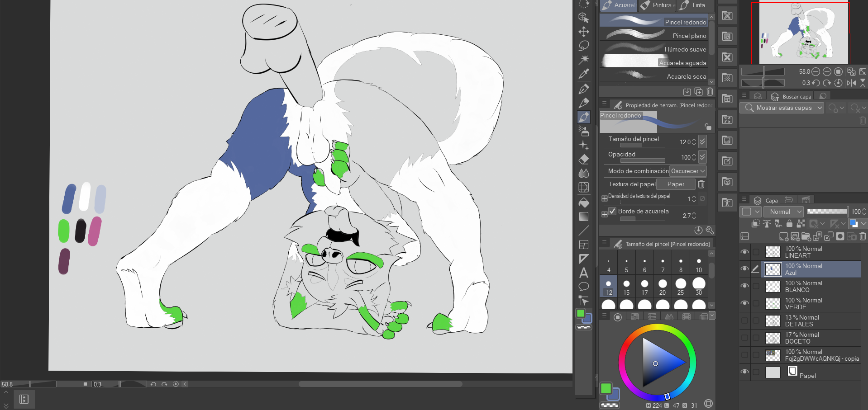This screenshot has height=410, width=868.
Task: Hide the VERDE layer
Action: 744,303
